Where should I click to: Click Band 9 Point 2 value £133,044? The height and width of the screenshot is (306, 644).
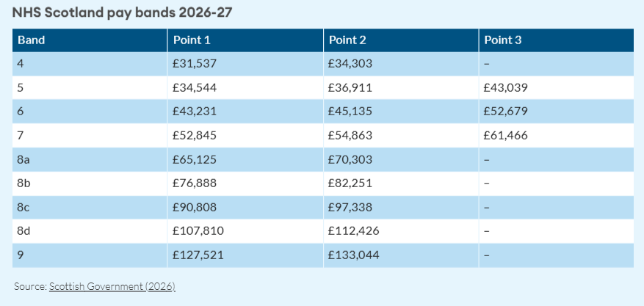pyautogui.click(x=353, y=255)
